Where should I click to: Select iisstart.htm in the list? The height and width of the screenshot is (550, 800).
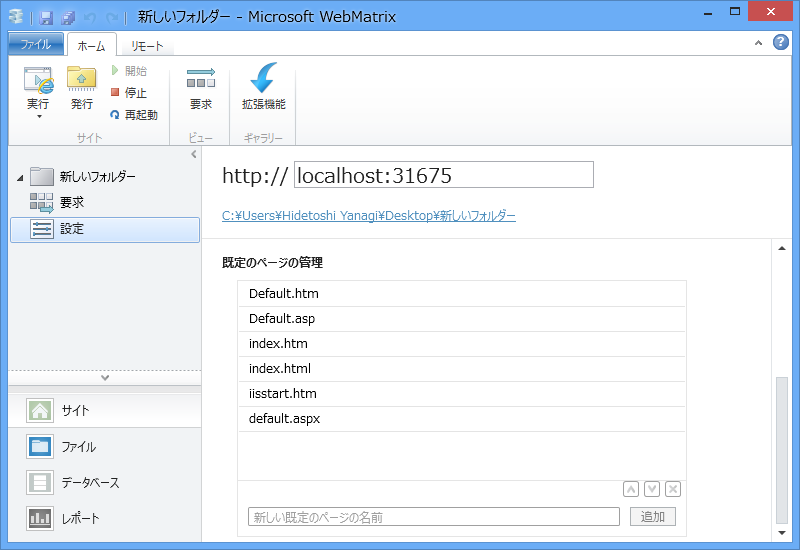462,394
